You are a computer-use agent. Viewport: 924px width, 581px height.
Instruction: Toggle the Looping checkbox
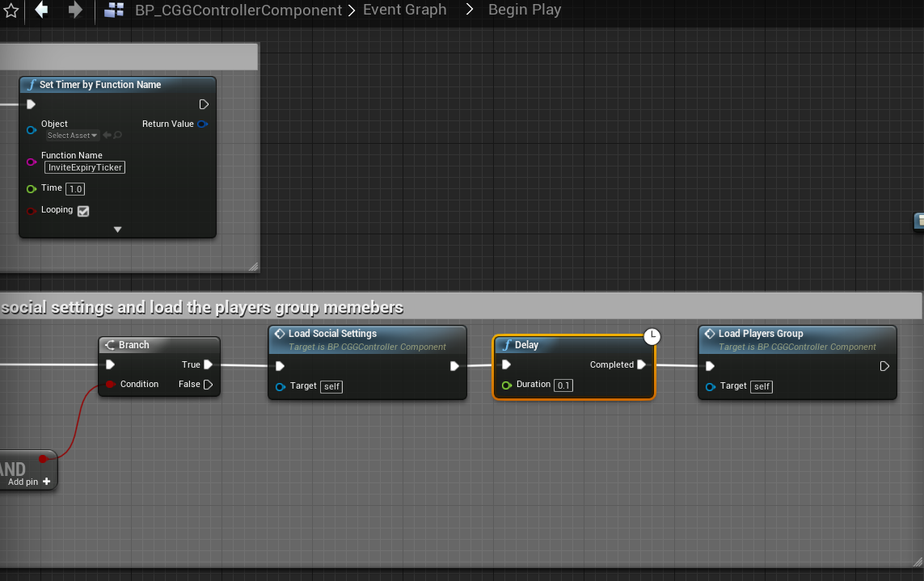(x=83, y=211)
